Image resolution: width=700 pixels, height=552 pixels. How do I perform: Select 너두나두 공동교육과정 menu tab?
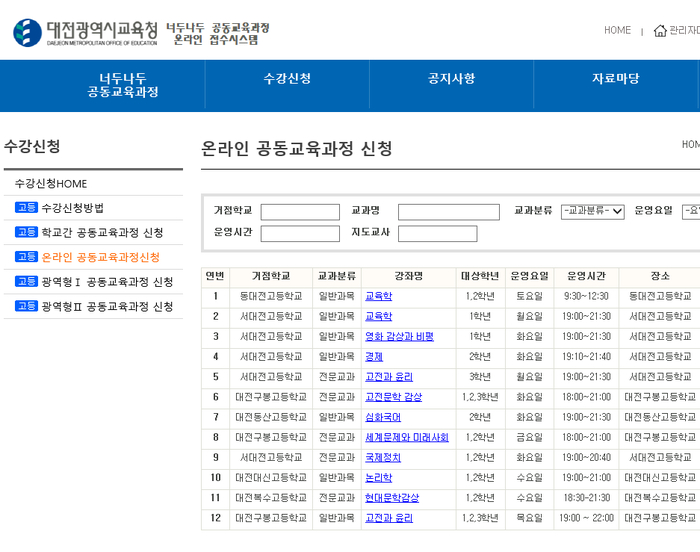(x=123, y=86)
